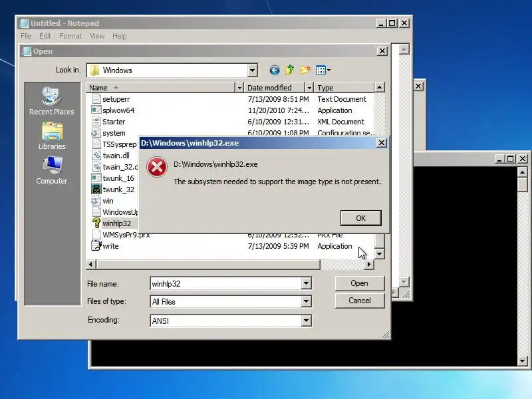
Task: Click Notepad text area scroll up arrow
Action: point(404,49)
